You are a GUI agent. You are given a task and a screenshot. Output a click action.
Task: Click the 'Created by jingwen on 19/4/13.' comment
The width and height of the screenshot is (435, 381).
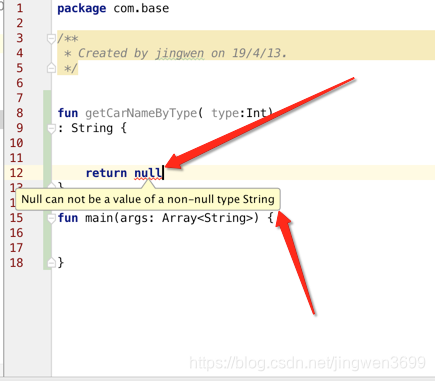tap(182, 53)
